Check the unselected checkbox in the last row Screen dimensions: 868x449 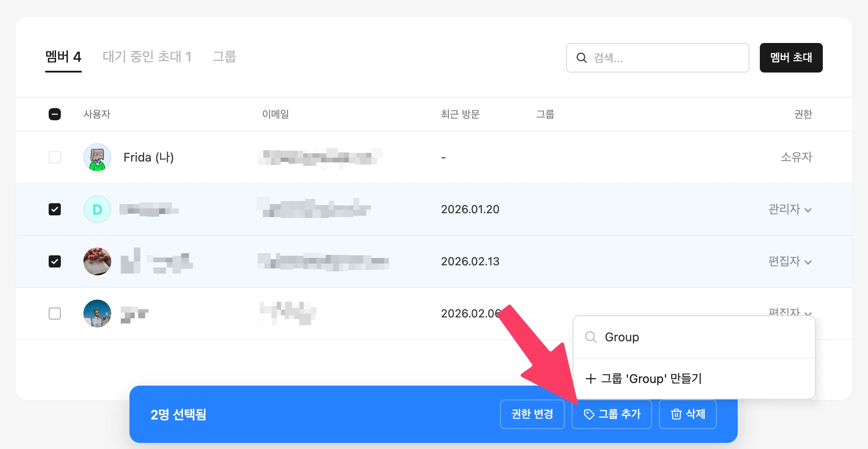pyautogui.click(x=55, y=314)
